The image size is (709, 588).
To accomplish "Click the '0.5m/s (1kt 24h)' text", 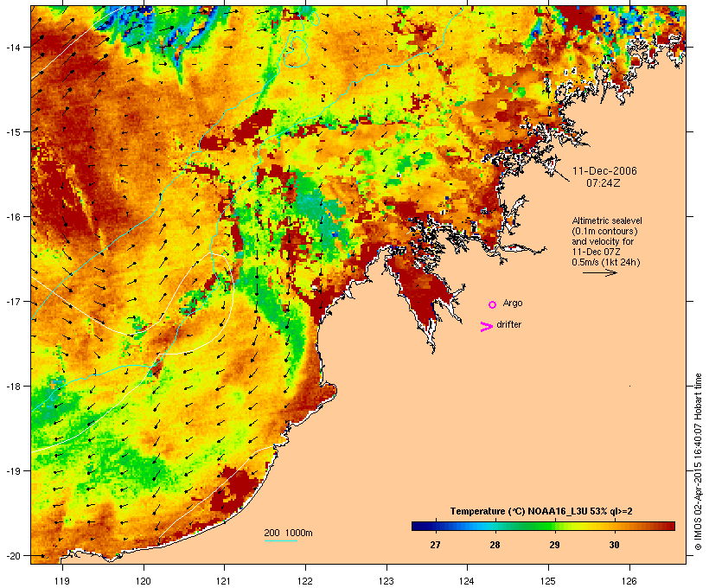I will [x=606, y=262].
